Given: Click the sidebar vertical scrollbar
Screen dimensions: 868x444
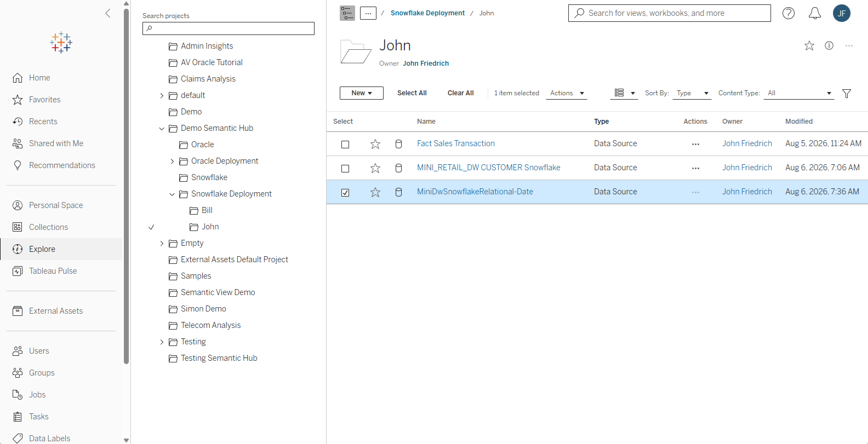Looking at the screenshot, I should 127,186.
